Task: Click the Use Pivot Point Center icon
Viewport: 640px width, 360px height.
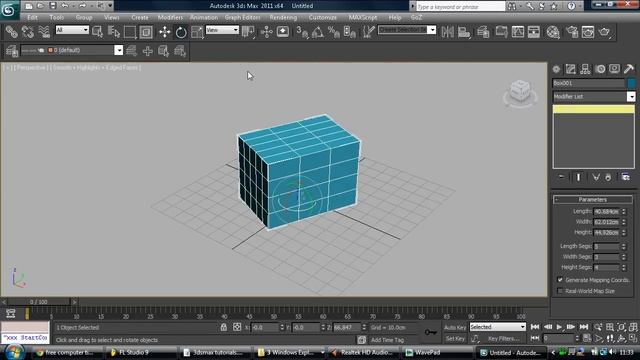Action: click(248, 32)
